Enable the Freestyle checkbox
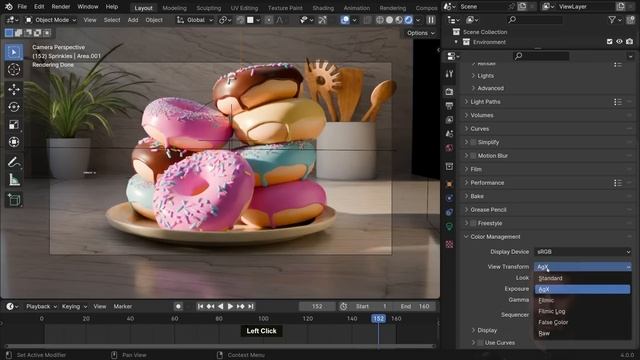This screenshot has height=360, width=640. click(473, 223)
